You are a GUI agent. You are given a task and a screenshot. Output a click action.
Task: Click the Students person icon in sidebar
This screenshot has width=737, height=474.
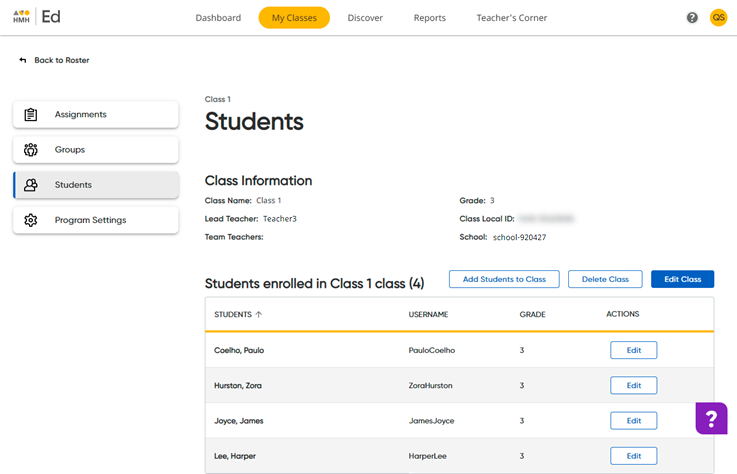coord(31,185)
